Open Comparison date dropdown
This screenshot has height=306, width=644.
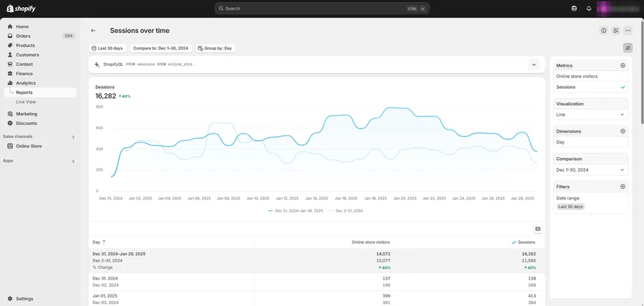click(590, 170)
